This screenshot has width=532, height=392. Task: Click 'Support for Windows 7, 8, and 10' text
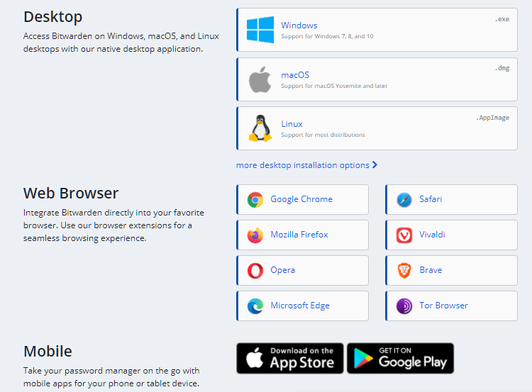pyautogui.click(x=327, y=36)
